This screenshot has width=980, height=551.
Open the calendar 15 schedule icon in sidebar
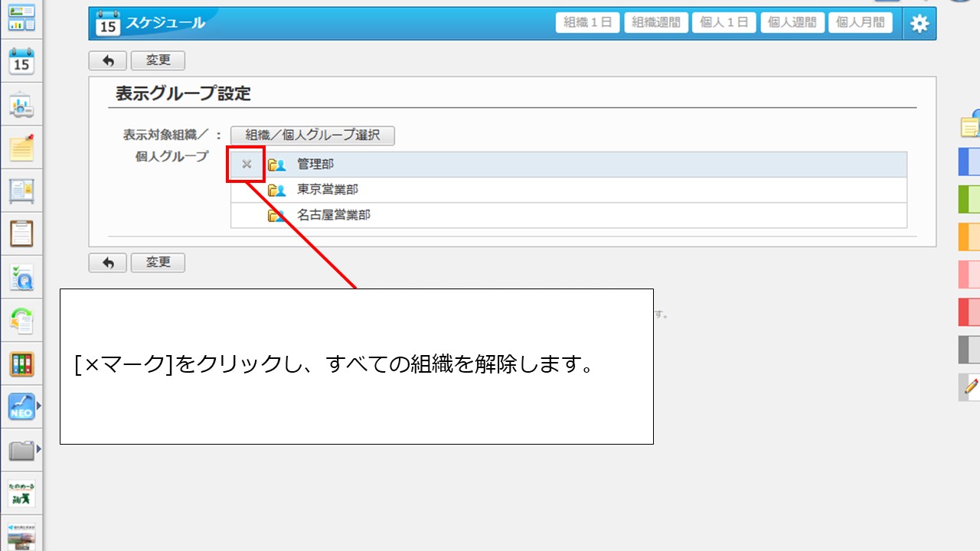[x=21, y=61]
